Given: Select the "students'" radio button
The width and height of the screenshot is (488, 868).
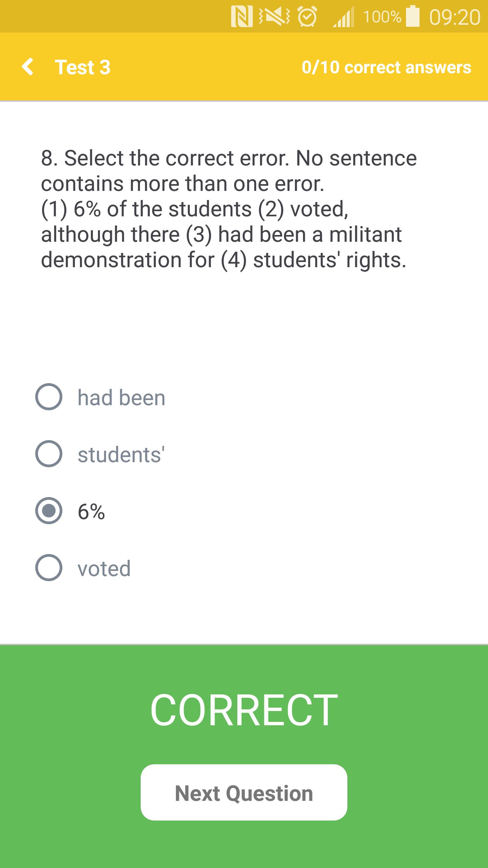Looking at the screenshot, I should (x=49, y=454).
